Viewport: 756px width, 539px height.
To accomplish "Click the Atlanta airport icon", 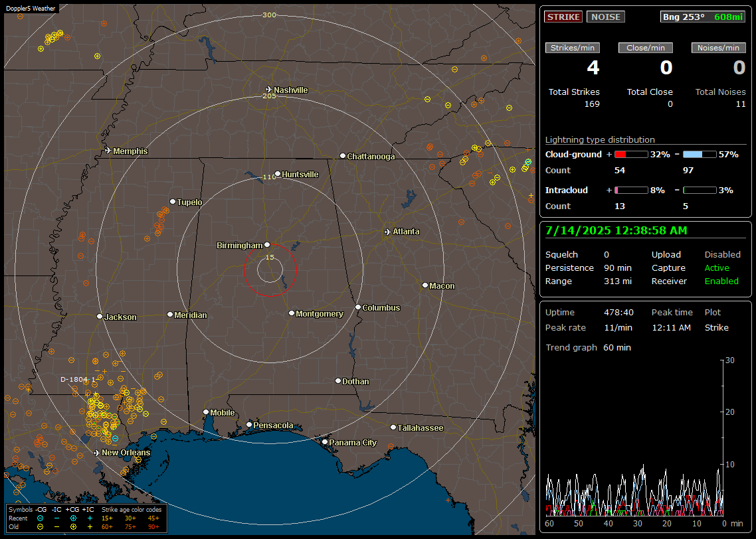I will coord(388,232).
